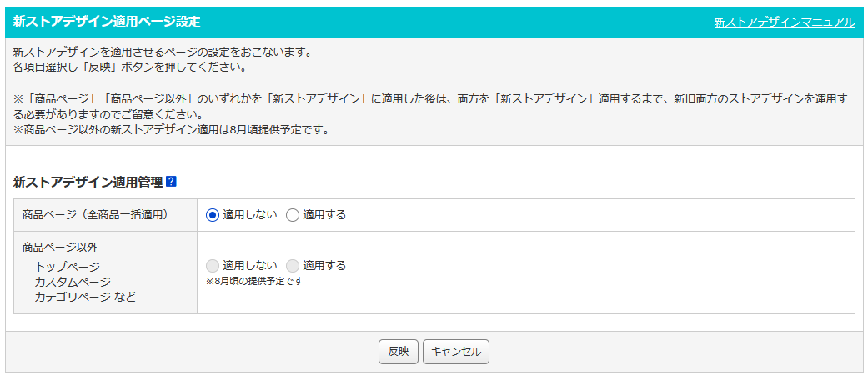Click the キャンセル button
Image resolution: width=868 pixels, height=376 pixels.
[x=455, y=352]
